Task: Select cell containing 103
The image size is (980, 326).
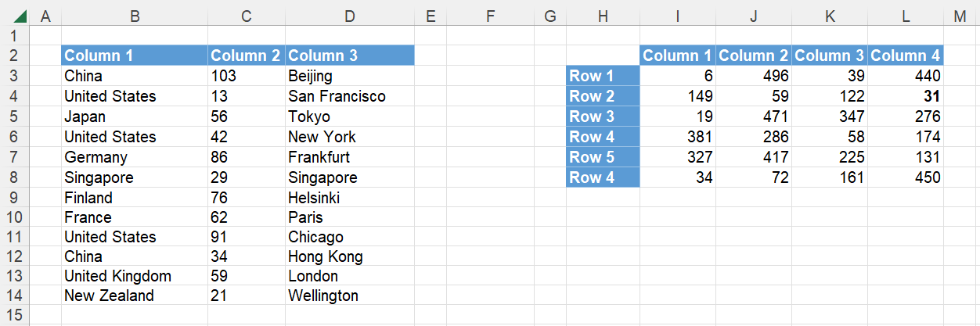Action: [x=246, y=76]
